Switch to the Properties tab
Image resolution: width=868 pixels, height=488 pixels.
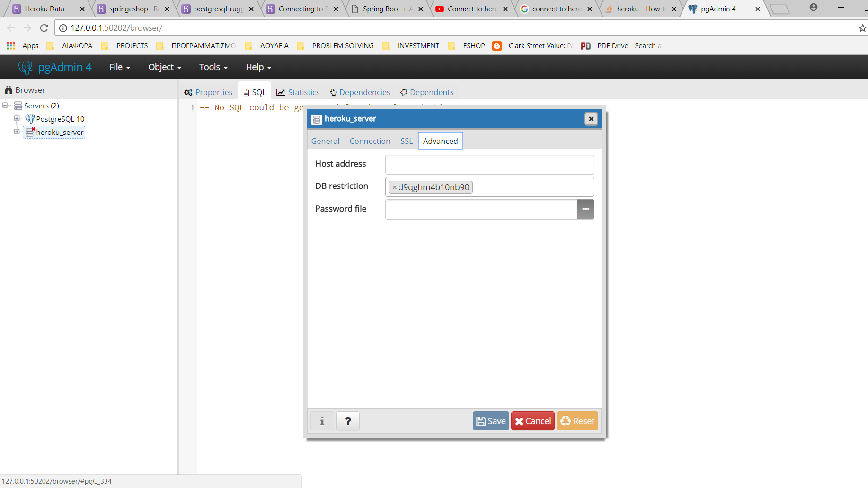click(x=208, y=92)
